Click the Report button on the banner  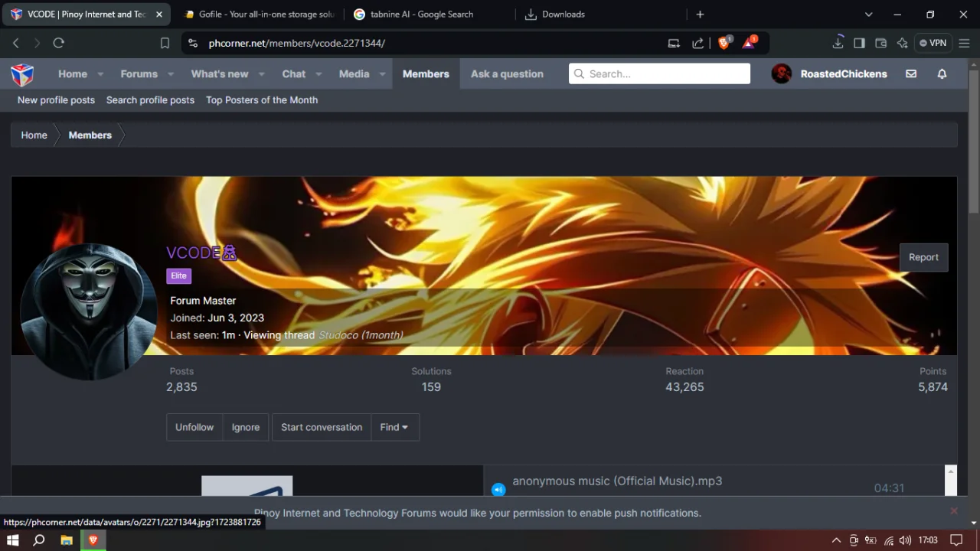tap(923, 257)
